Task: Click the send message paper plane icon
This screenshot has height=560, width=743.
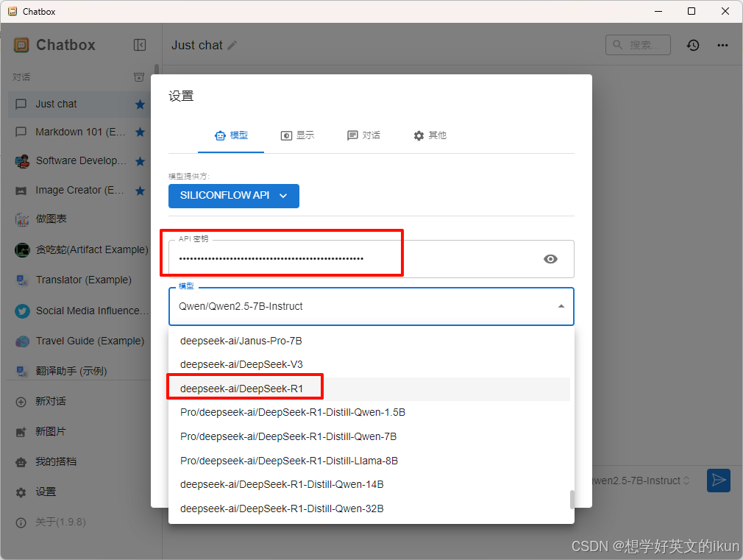Action: click(x=719, y=481)
